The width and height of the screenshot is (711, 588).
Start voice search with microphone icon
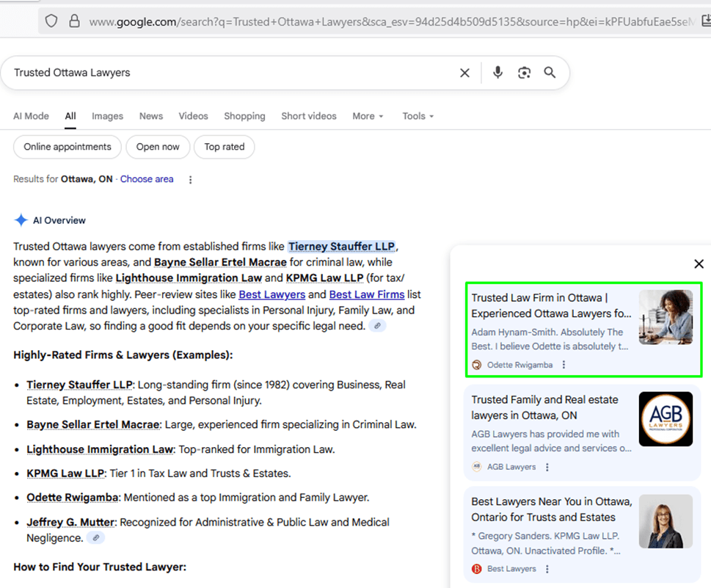(497, 72)
